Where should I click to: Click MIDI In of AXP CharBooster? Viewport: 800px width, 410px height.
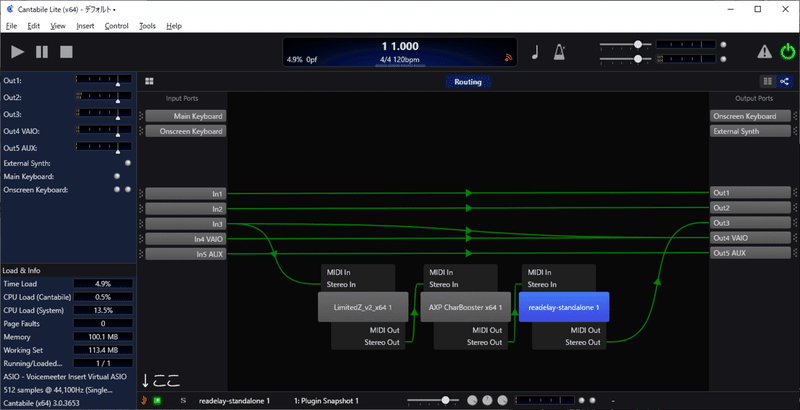[441, 272]
